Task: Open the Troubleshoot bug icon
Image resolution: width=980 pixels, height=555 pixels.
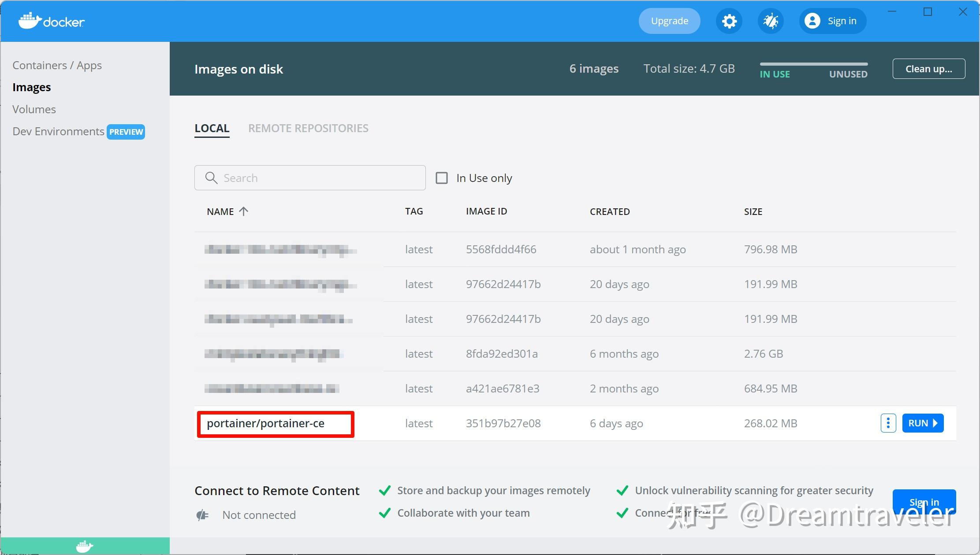Action: tap(771, 21)
